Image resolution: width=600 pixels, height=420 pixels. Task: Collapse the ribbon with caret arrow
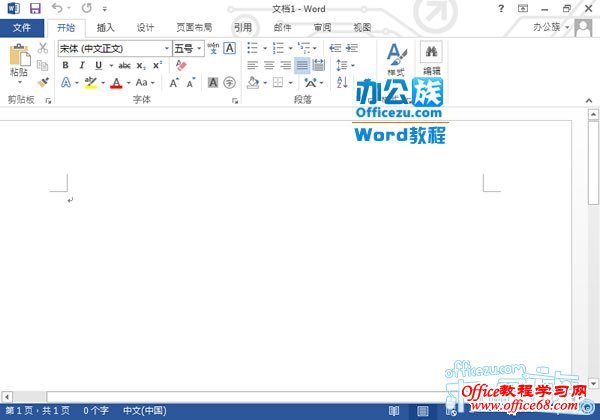(x=589, y=101)
